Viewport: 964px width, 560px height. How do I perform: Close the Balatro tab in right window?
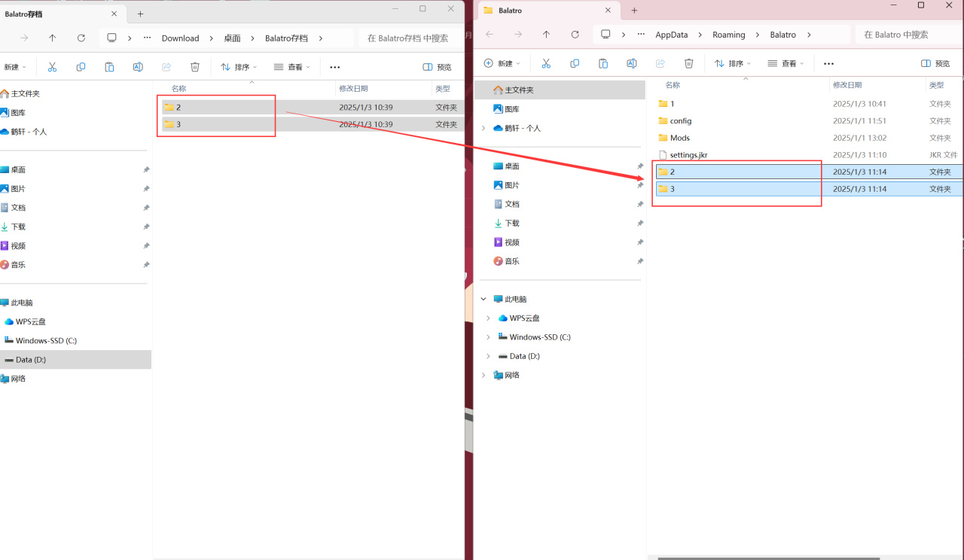[x=609, y=11]
